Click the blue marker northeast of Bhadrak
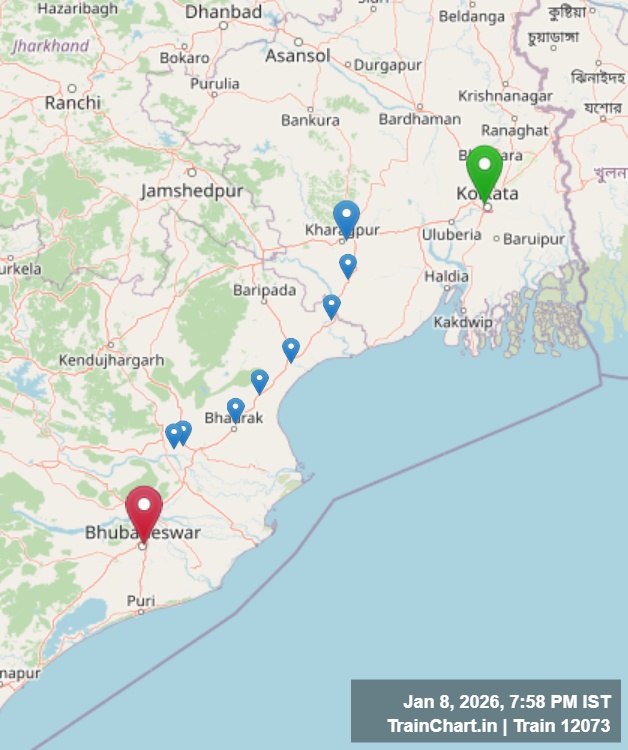 [x=259, y=381]
